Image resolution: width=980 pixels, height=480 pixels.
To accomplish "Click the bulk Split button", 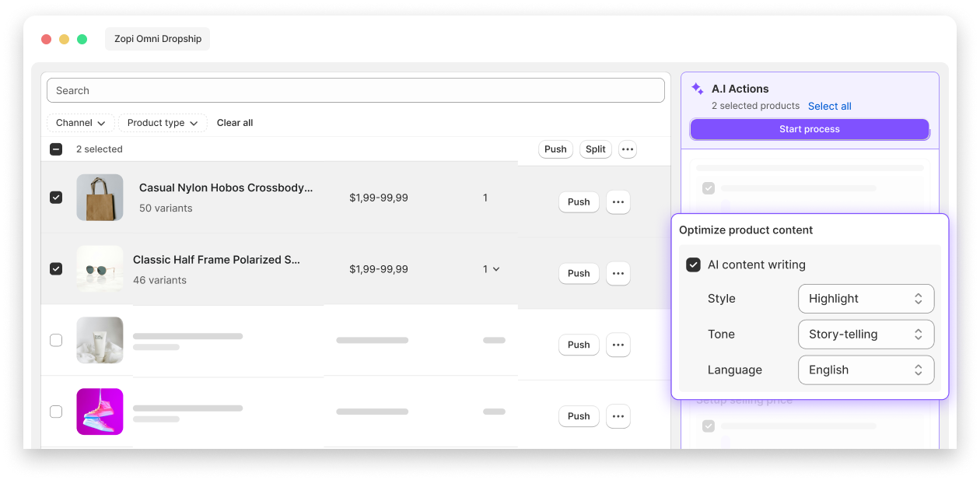I will point(596,149).
